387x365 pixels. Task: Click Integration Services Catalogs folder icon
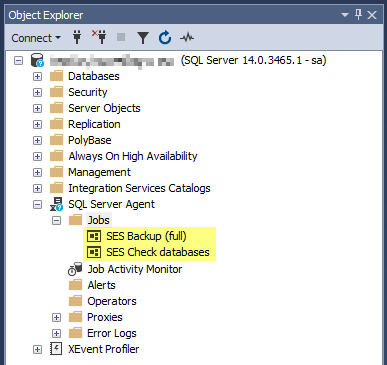point(56,188)
